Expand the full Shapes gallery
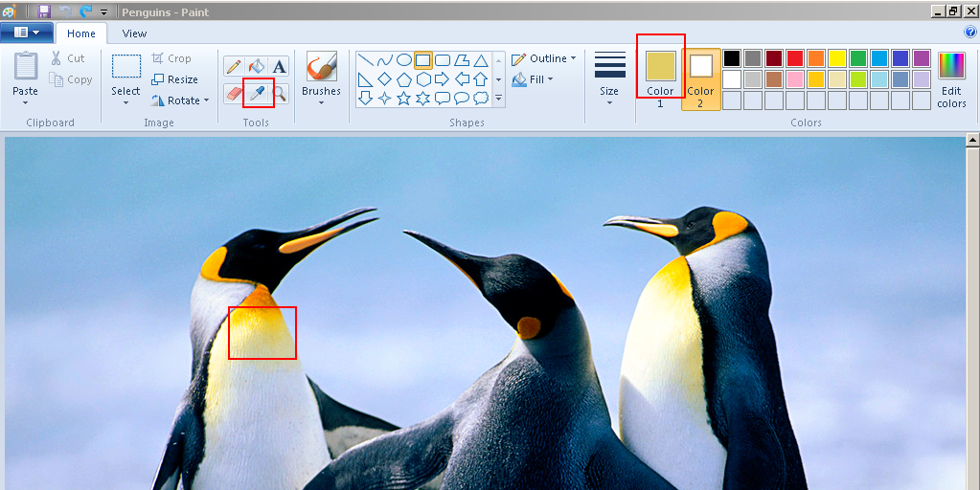This screenshot has height=490, width=980. tap(498, 98)
